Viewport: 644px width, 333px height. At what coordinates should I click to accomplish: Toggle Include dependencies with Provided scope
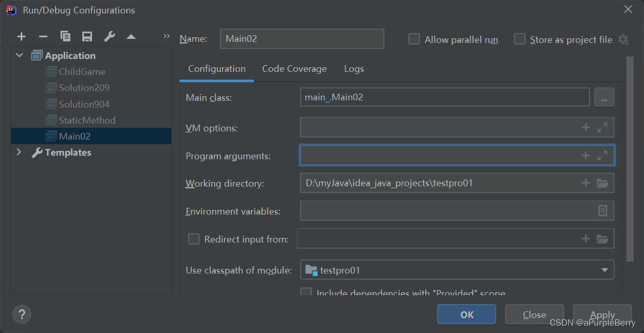306,292
